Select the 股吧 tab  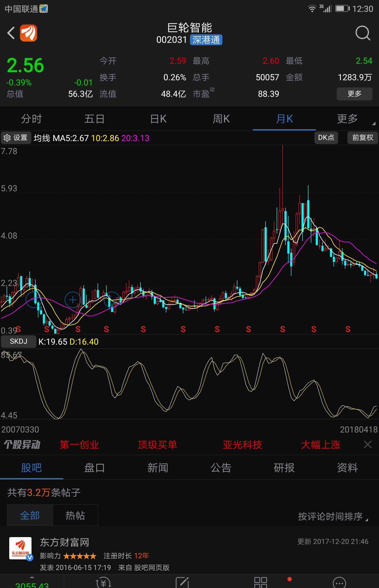click(32, 468)
